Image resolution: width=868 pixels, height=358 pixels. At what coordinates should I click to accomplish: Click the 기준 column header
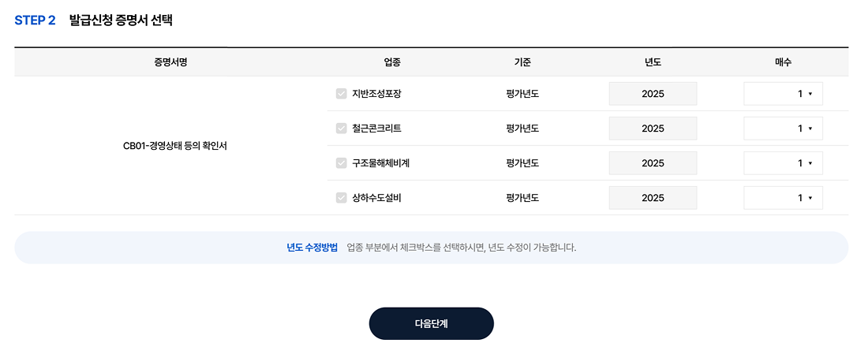pyautogui.click(x=522, y=62)
